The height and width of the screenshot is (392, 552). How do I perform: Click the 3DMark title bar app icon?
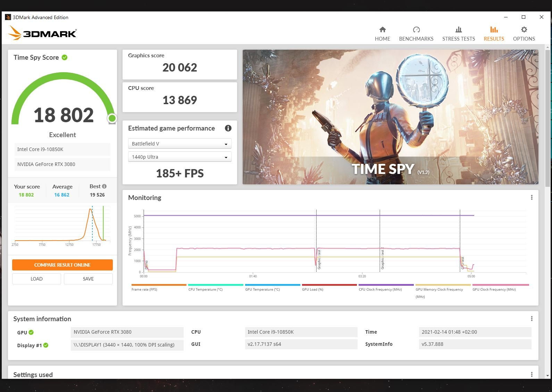[x=8, y=17]
